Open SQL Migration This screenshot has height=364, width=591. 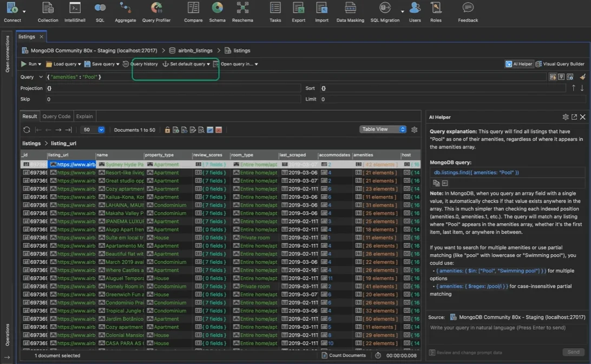(385, 12)
